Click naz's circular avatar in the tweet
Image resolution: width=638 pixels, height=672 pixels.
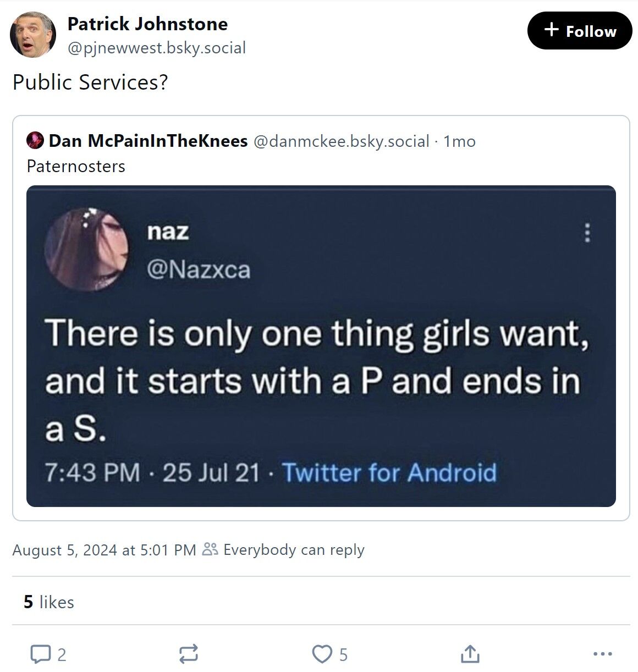pyautogui.click(x=90, y=249)
